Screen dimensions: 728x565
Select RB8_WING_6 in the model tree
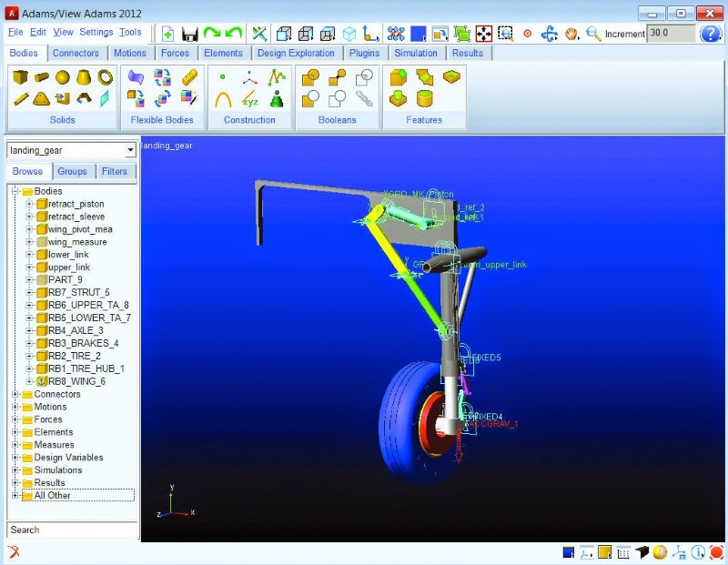[x=76, y=381]
